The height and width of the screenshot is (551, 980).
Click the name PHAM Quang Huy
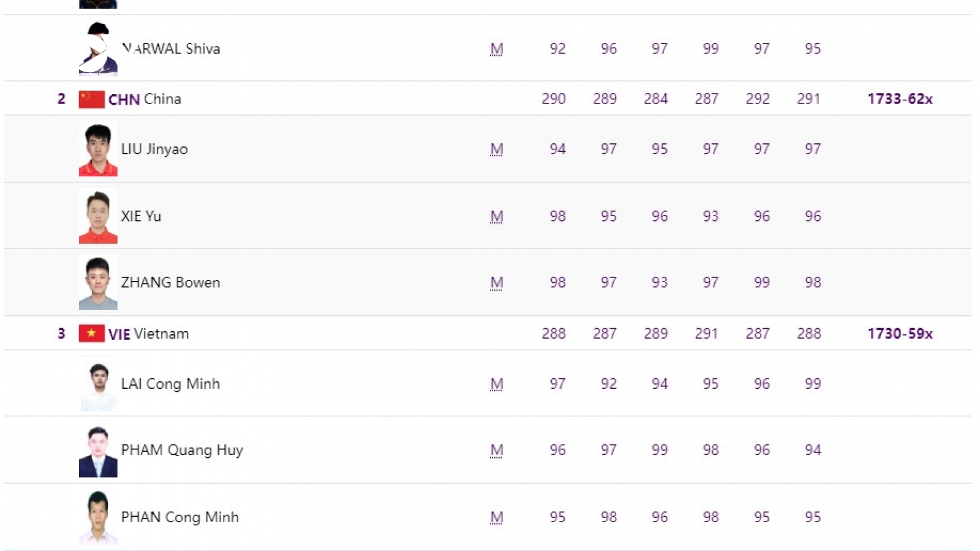(x=182, y=450)
